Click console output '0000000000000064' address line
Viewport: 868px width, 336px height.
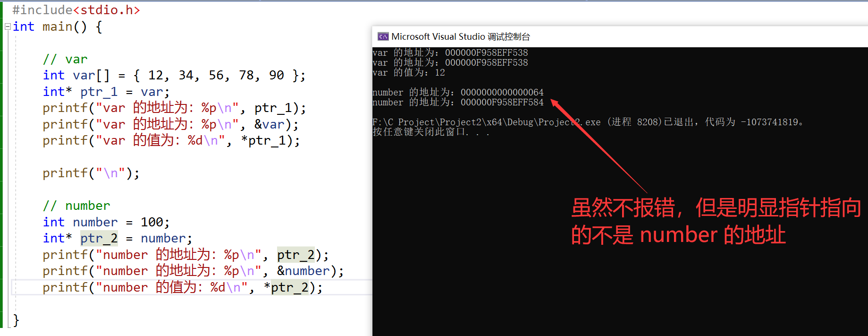[458, 92]
